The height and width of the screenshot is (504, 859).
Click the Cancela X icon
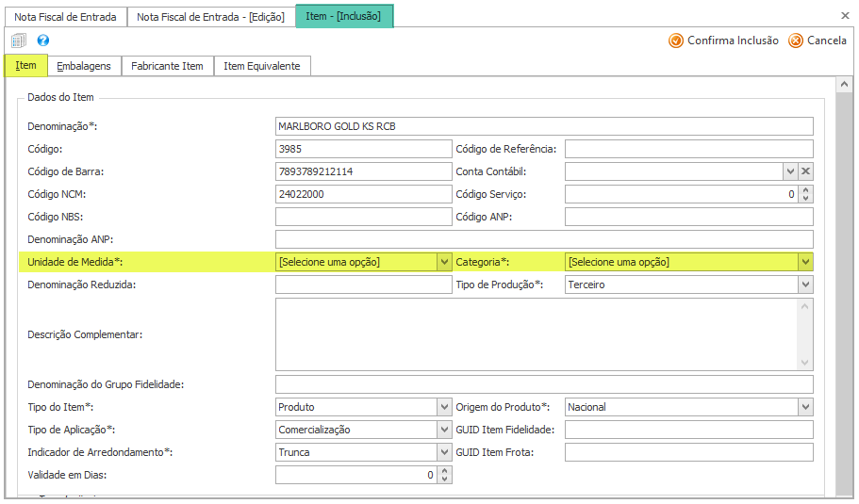[x=796, y=41]
